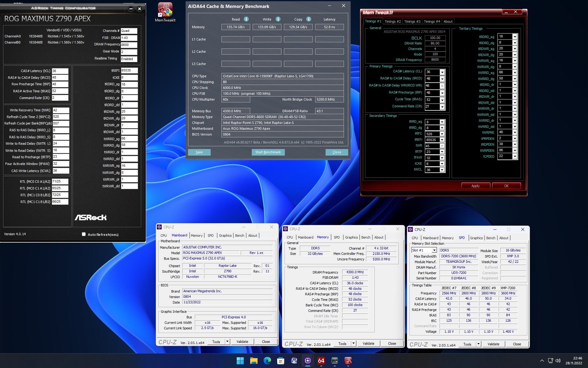Click the CPU-Z SPD window title icon

[x=410, y=229]
